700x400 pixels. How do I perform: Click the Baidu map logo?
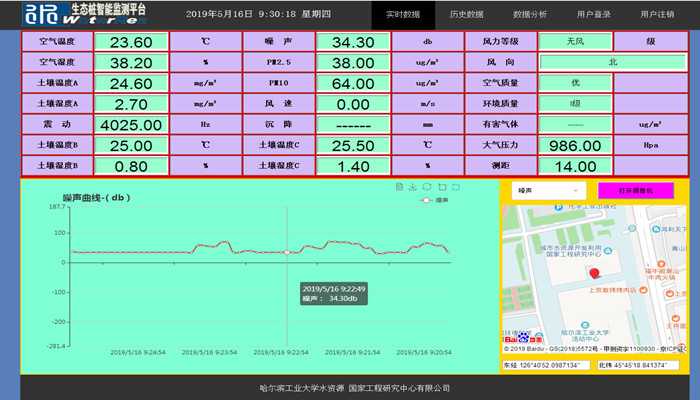tap(520, 339)
